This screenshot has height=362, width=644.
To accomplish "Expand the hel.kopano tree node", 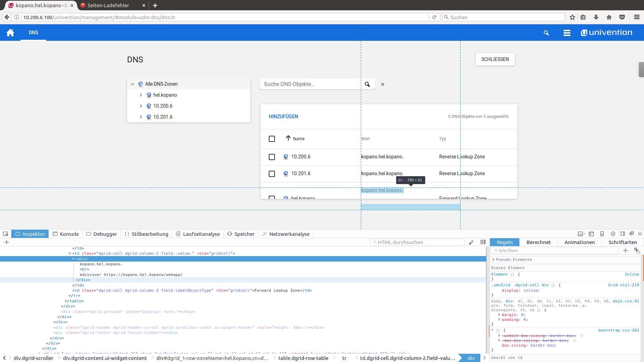I will point(141,95).
